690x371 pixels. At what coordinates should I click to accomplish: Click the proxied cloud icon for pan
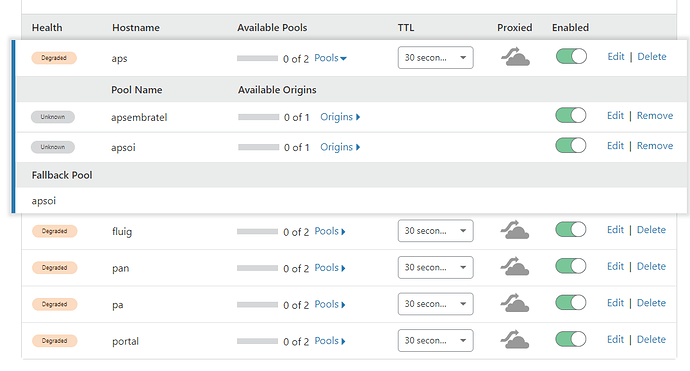tap(515, 267)
